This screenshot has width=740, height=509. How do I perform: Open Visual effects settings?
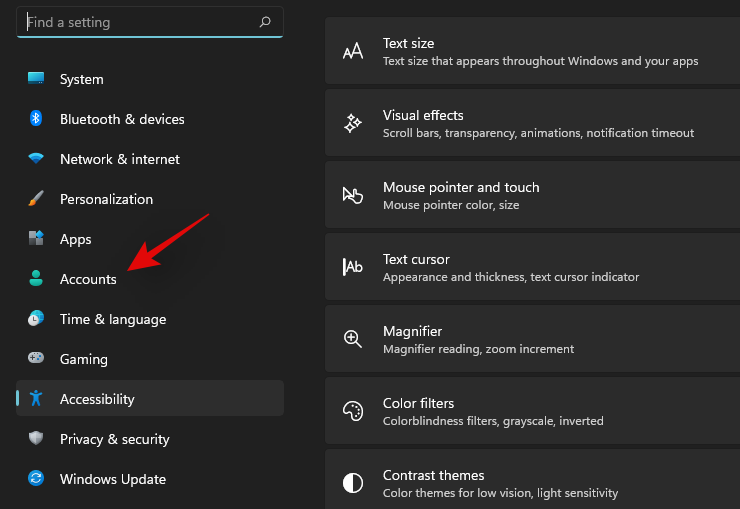click(x=532, y=124)
